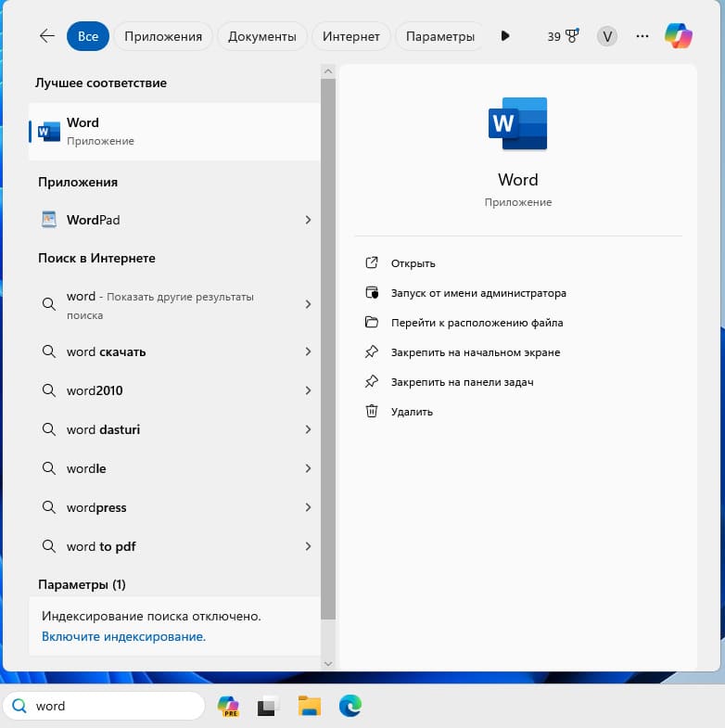Open File Explorer on the taskbar
725x728 pixels.
click(309, 706)
